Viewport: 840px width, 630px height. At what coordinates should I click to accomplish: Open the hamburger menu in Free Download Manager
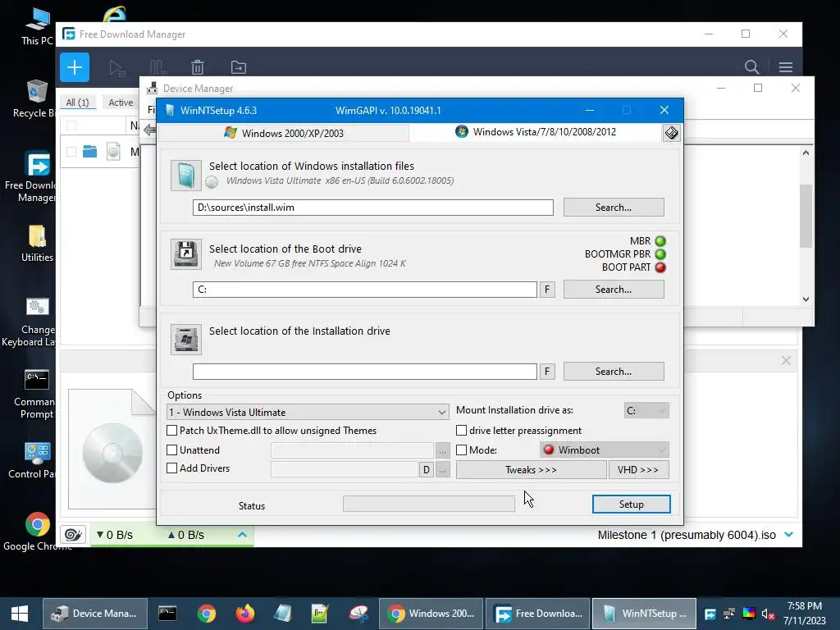point(785,67)
